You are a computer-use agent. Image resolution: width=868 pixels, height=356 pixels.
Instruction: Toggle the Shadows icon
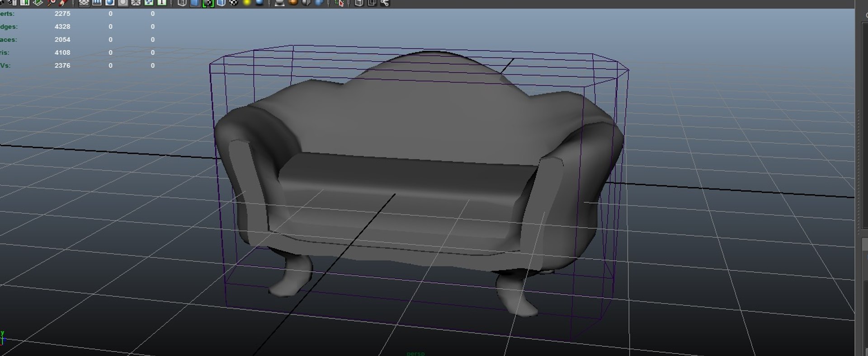[259, 3]
